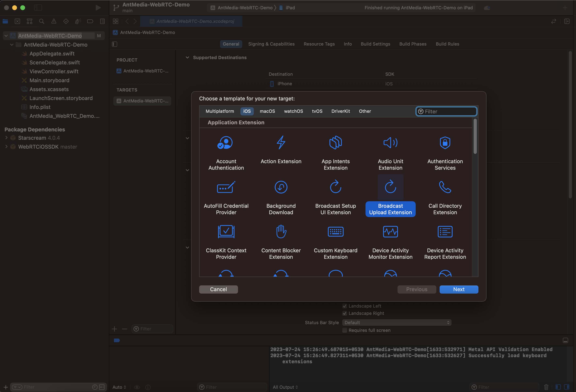Open the Issue navigator warning icon

pyautogui.click(x=54, y=21)
